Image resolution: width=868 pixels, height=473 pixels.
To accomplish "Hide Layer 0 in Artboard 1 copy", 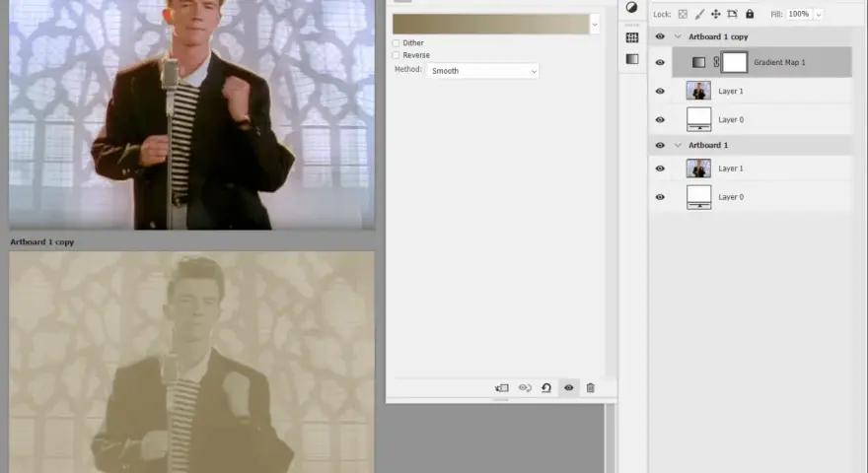I will point(660,120).
